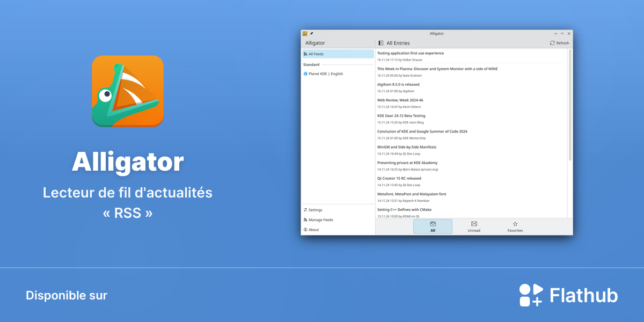The image size is (644, 322).
Task: Click the Manage Feeds RSS icon
Action: [305, 220]
